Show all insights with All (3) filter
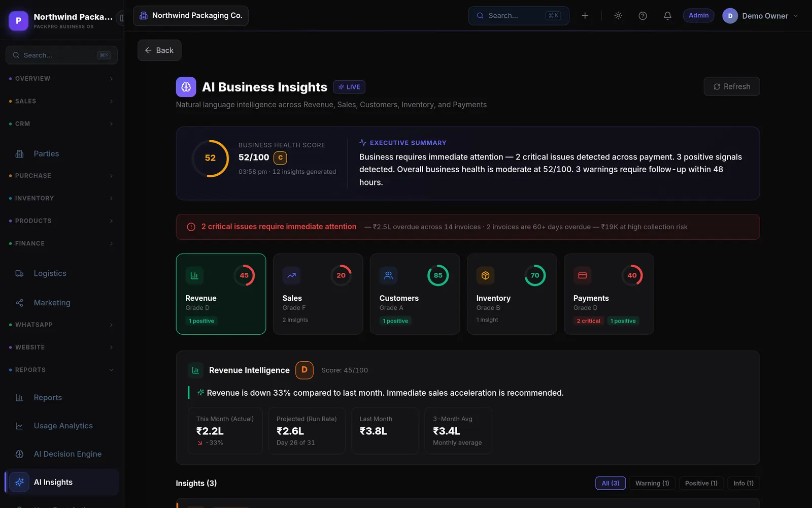Image resolution: width=812 pixels, height=508 pixels. coord(611,483)
